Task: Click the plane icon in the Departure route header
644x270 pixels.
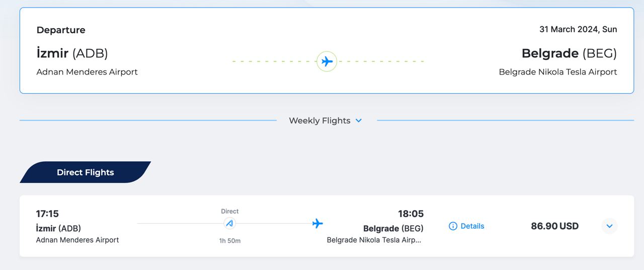Action: click(x=327, y=61)
